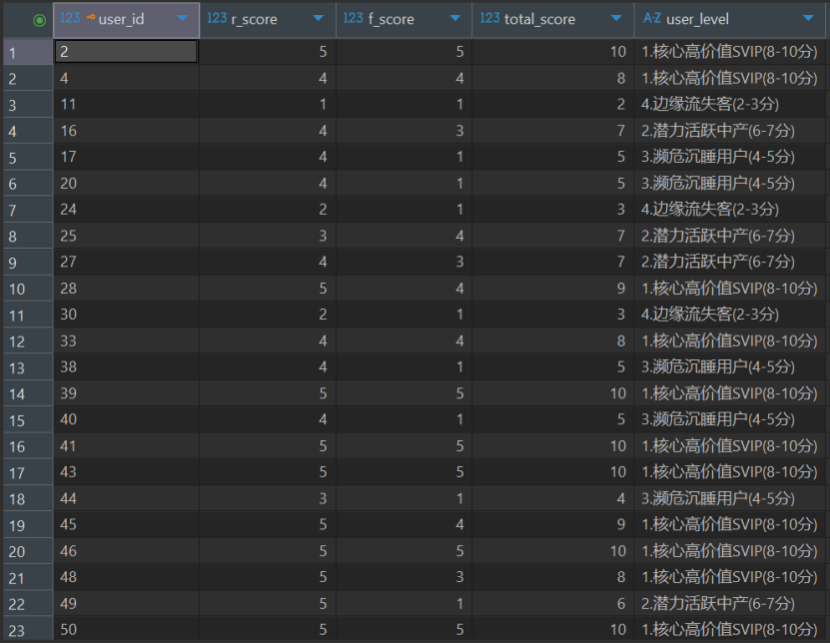This screenshot has height=644, width=830.
Task: Select row number 5 header
Action: coord(28,157)
